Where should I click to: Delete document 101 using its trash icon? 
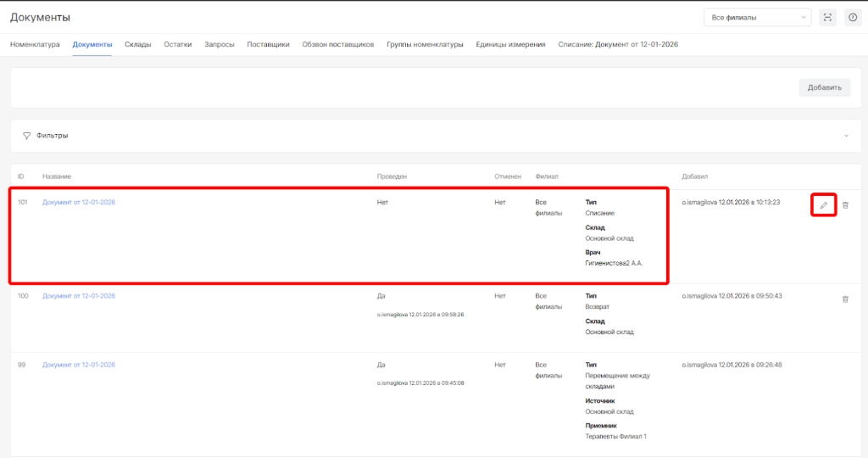pyautogui.click(x=845, y=205)
